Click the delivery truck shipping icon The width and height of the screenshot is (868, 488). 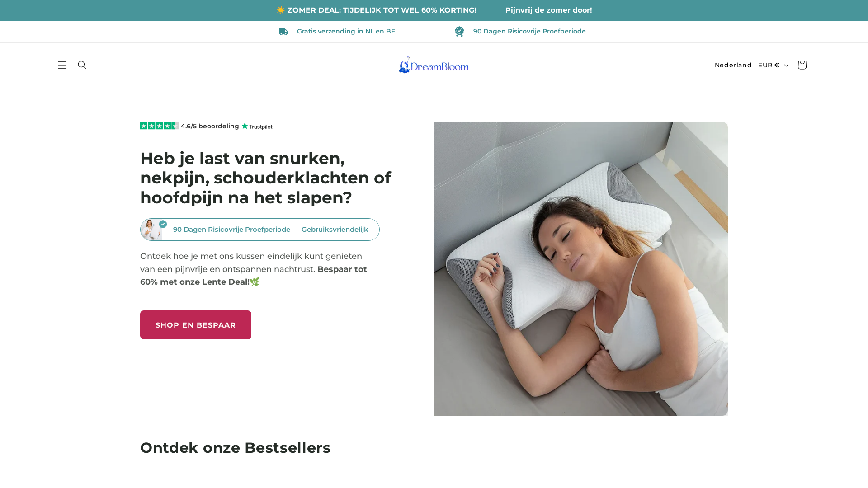283,32
